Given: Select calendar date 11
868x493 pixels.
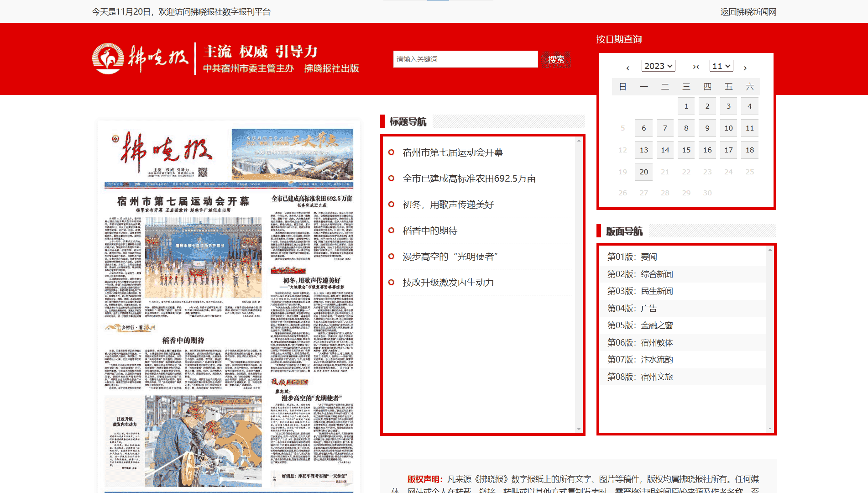Looking at the screenshot, I should pos(750,128).
